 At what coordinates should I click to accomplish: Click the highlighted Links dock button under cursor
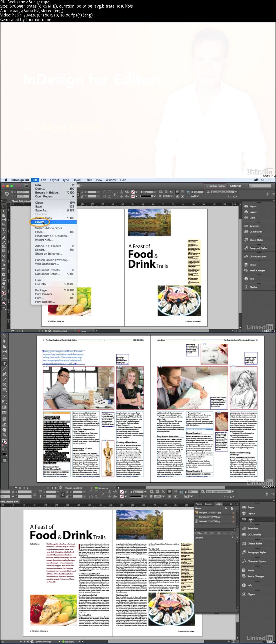250,519
